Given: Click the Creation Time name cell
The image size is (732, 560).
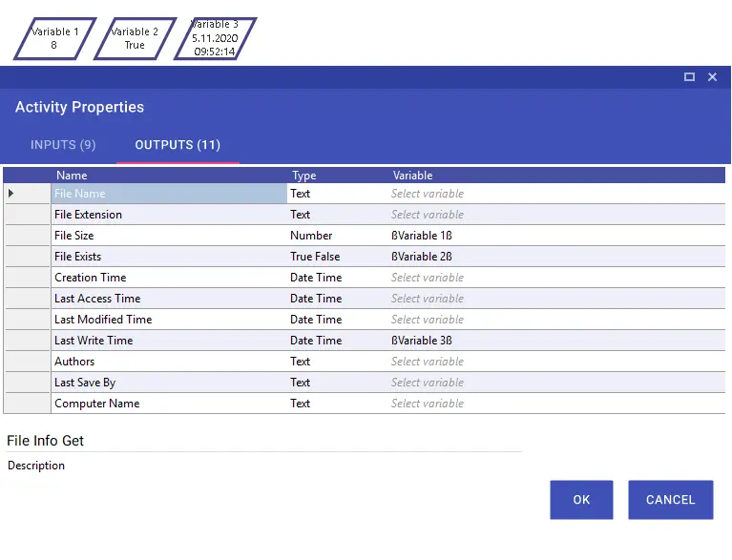Looking at the screenshot, I should 169,278.
